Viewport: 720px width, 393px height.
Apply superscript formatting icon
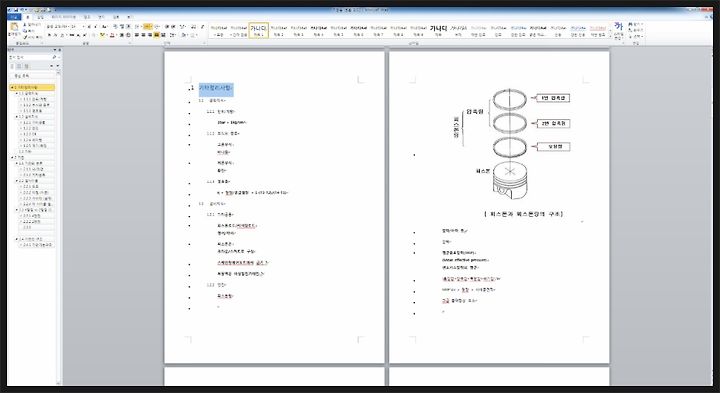click(84, 35)
